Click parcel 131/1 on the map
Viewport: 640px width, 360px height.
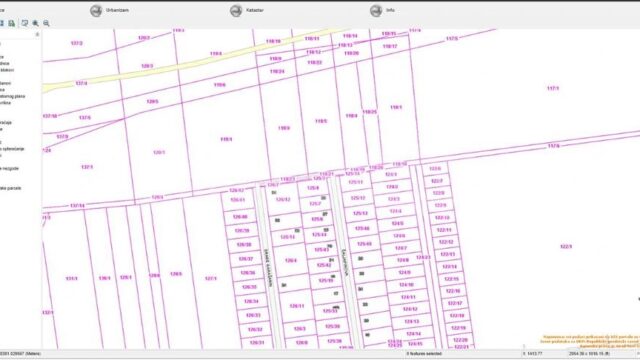coord(71,278)
